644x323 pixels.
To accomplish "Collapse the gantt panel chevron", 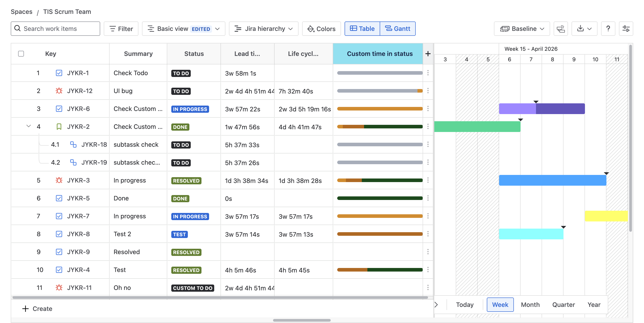I will (x=436, y=304).
